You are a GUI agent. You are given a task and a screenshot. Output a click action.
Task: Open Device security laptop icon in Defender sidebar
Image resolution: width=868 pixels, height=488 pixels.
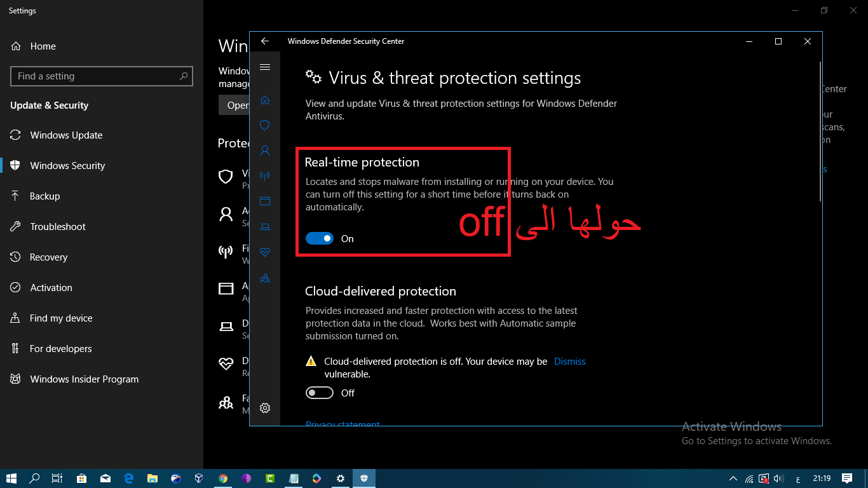pyautogui.click(x=265, y=227)
